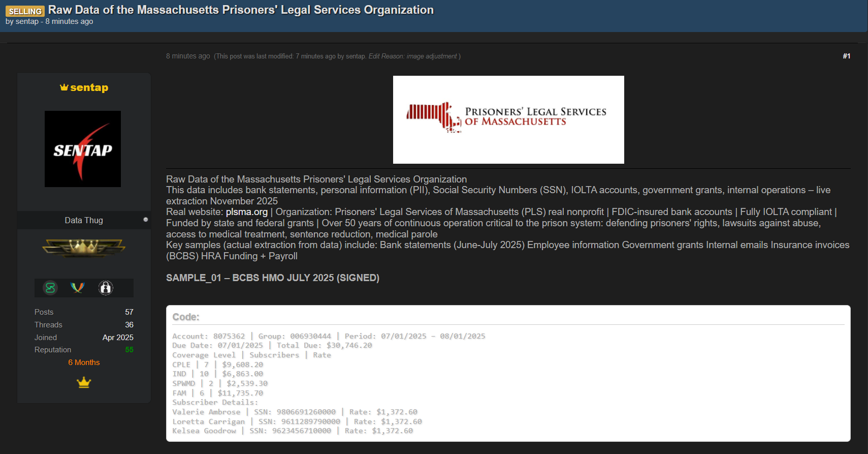Click the green S badge icon
Image resolution: width=868 pixels, height=454 pixels.
point(50,288)
